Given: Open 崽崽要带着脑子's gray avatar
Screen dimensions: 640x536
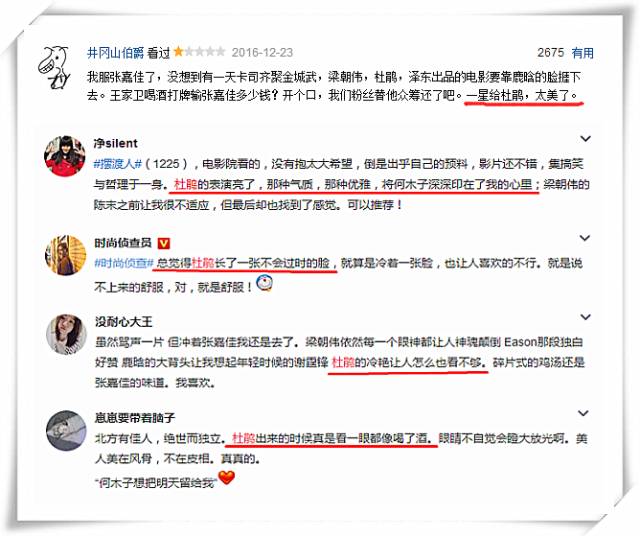Looking at the screenshot, I should click(x=67, y=430).
